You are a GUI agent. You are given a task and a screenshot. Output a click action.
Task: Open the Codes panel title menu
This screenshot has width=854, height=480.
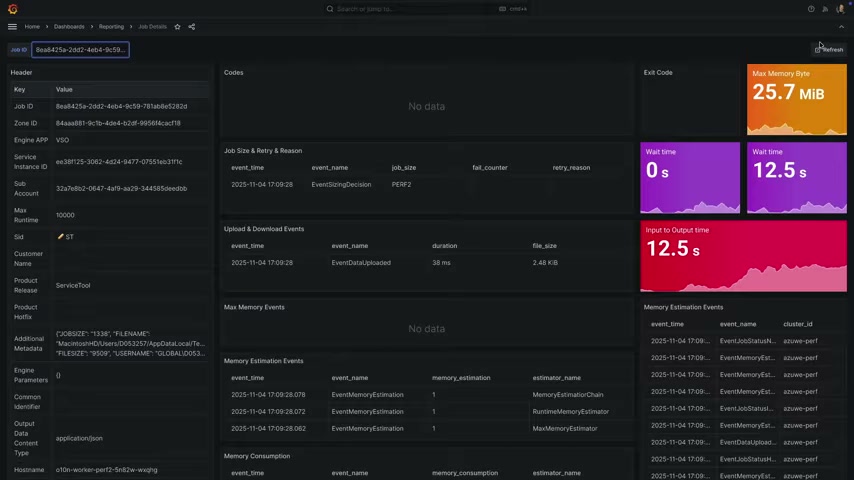point(234,72)
